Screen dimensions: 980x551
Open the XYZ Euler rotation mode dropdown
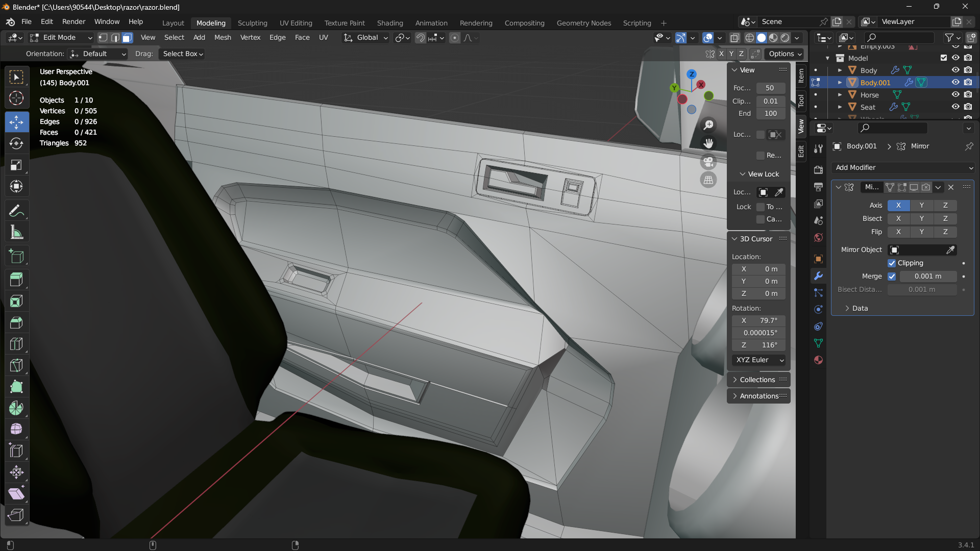(759, 360)
